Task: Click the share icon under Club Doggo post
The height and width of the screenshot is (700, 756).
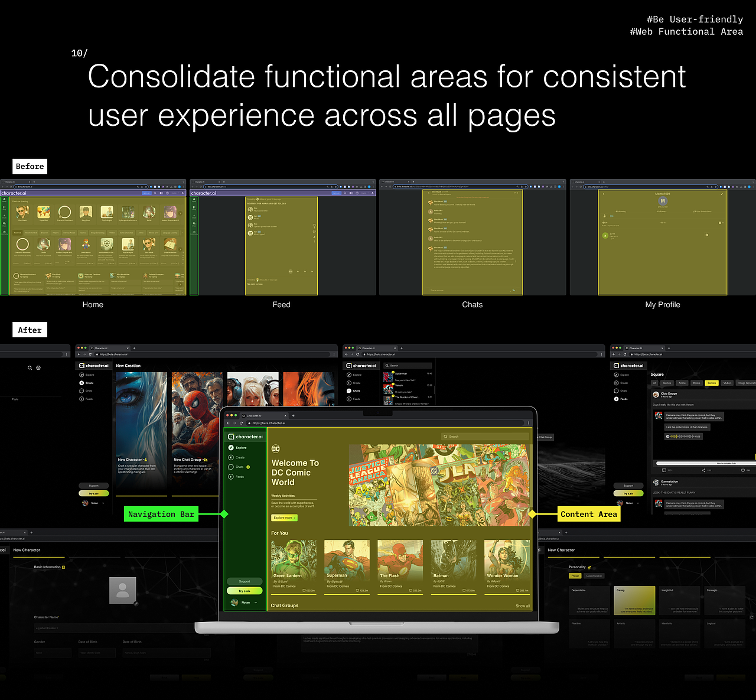Action: (x=703, y=470)
